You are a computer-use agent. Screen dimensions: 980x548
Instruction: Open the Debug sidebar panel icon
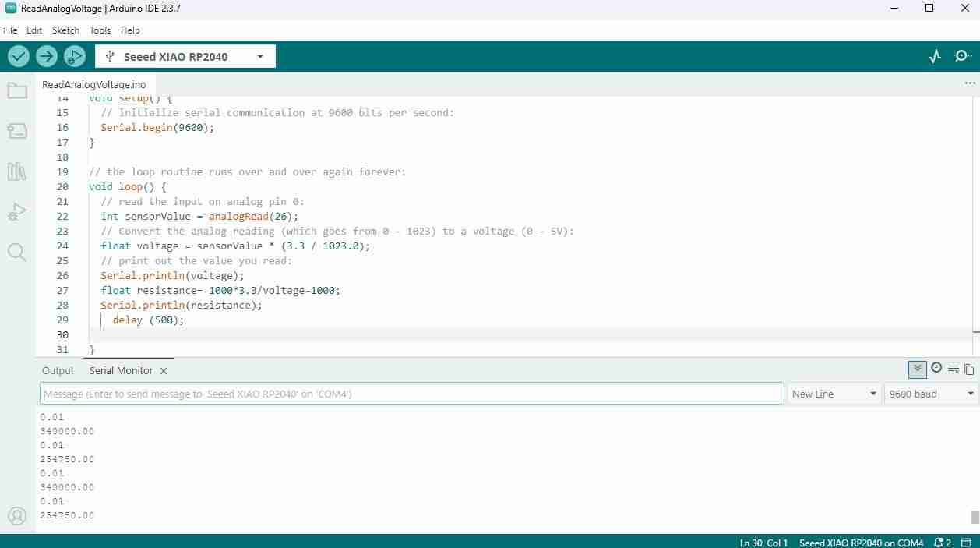[17, 211]
